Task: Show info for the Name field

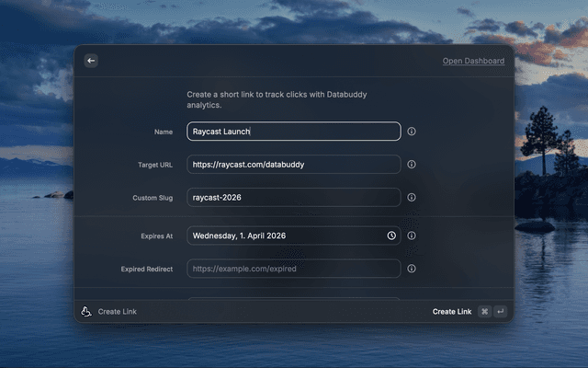Action: [412, 132]
